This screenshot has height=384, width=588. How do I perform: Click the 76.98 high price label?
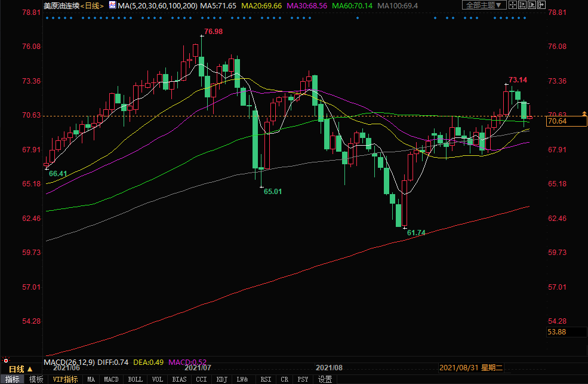pos(213,31)
